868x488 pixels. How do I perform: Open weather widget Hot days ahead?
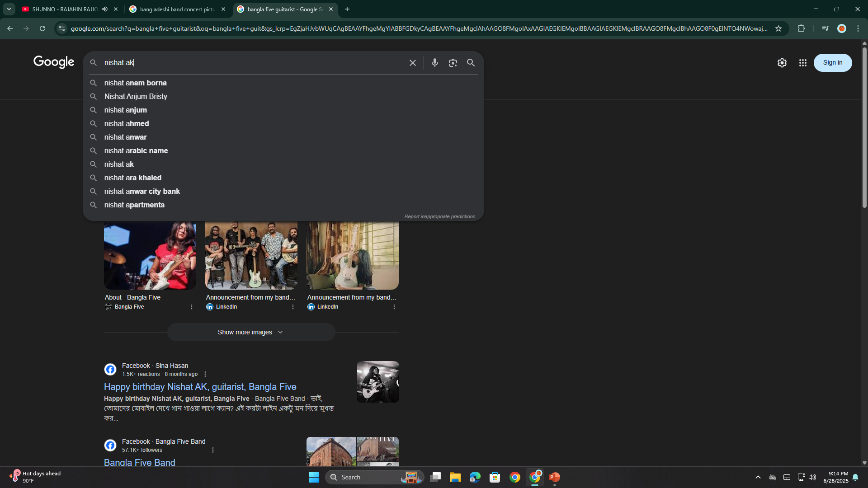point(35,477)
